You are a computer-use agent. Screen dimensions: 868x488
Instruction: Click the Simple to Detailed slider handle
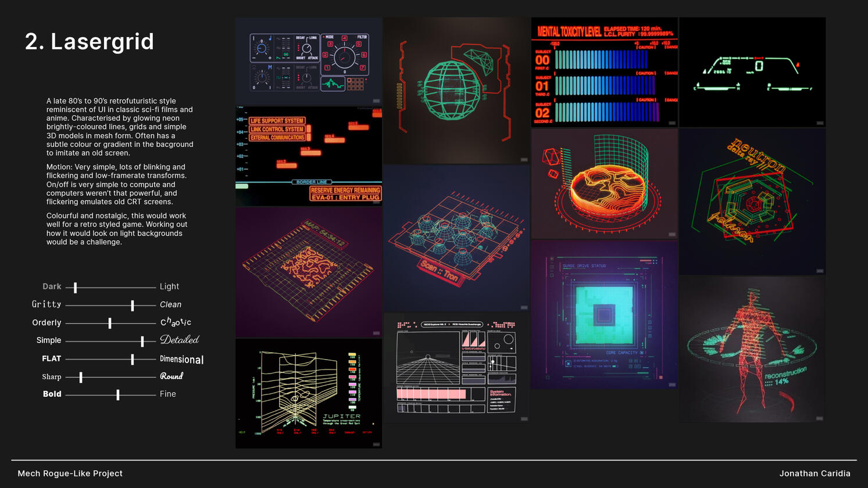point(142,341)
